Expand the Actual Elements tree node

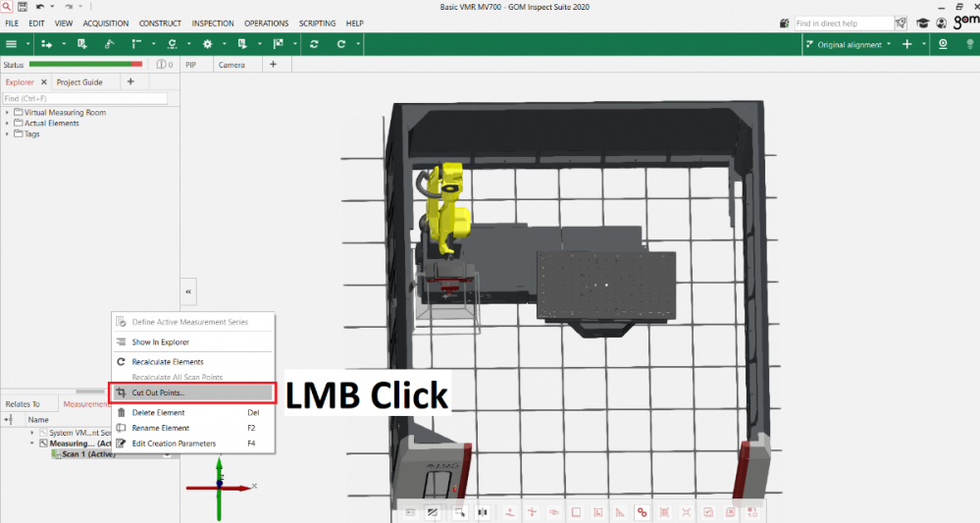(7, 124)
